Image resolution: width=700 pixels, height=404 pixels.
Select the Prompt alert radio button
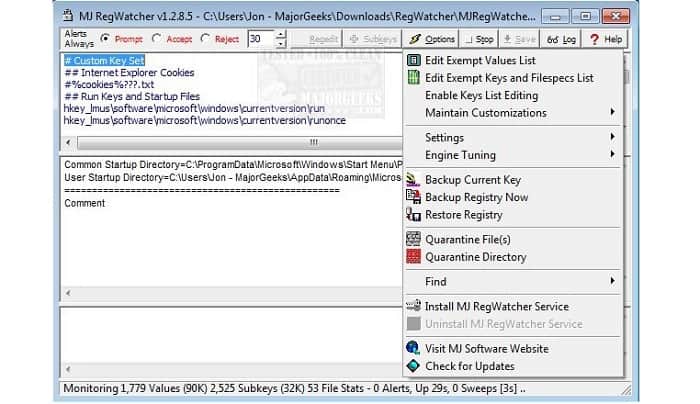[105, 39]
